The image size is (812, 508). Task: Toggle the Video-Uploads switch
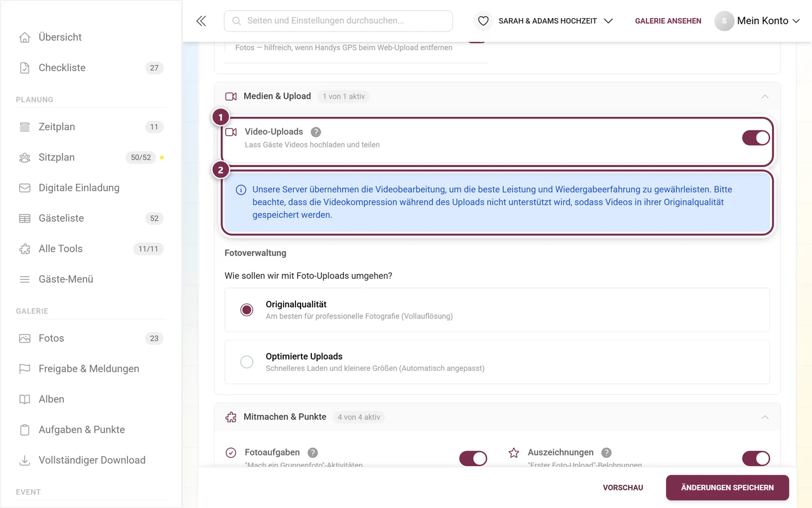pos(756,138)
